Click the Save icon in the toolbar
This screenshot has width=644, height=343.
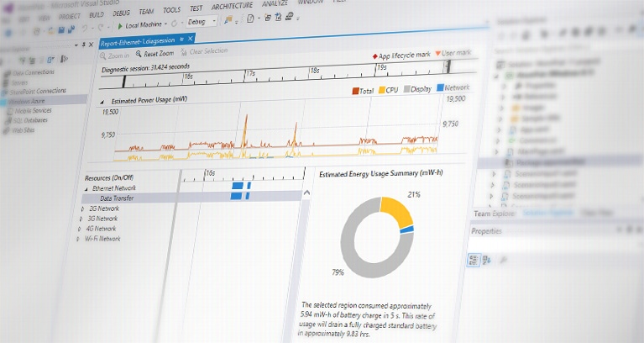tap(61, 30)
